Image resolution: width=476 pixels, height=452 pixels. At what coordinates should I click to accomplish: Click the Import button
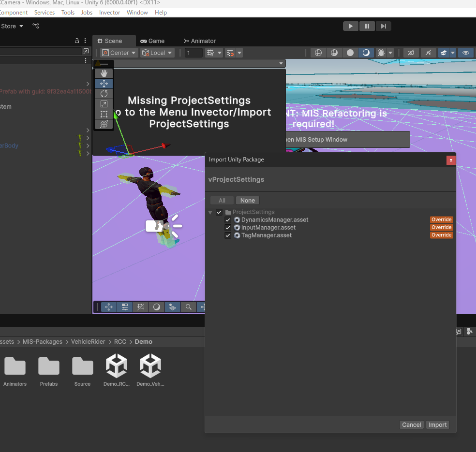coord(437,425)
